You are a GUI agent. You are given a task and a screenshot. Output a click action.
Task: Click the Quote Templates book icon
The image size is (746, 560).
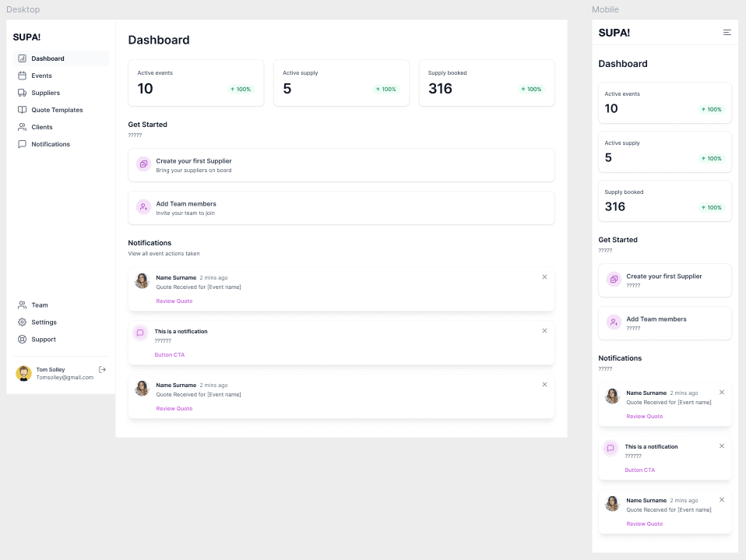point(22,110)
